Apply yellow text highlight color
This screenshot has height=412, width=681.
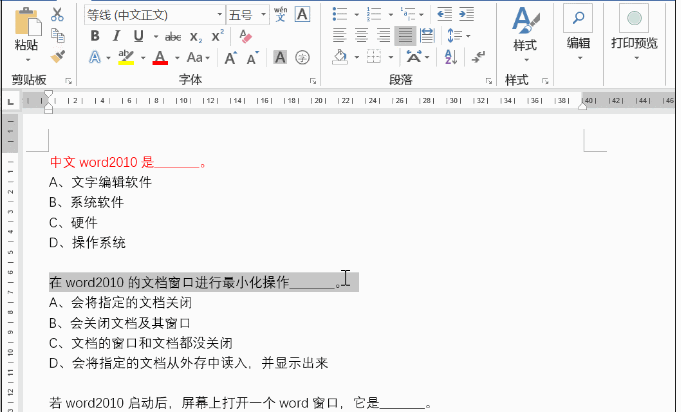[x=126, y=57]
